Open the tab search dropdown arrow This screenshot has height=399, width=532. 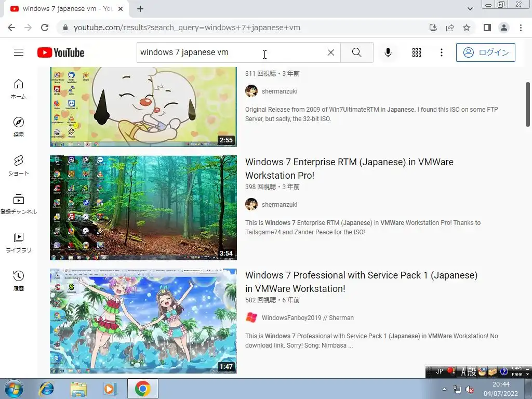coord(470,9)
